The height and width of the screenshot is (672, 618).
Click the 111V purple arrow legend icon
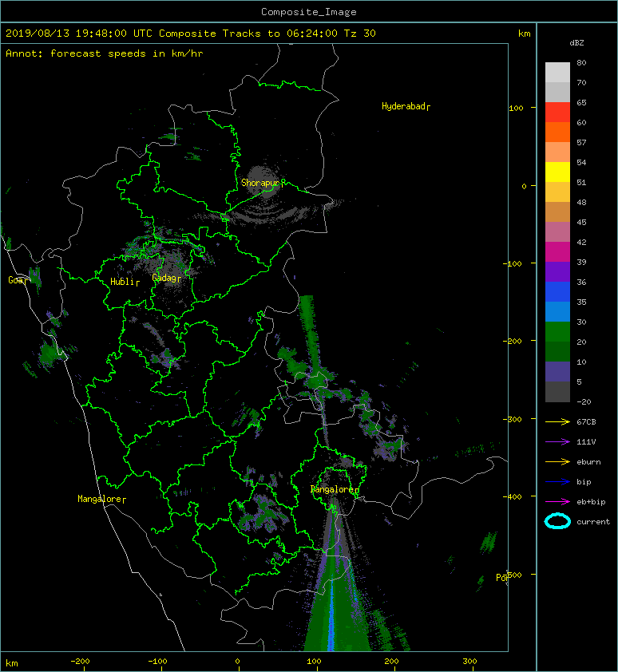tap(557, 442)
